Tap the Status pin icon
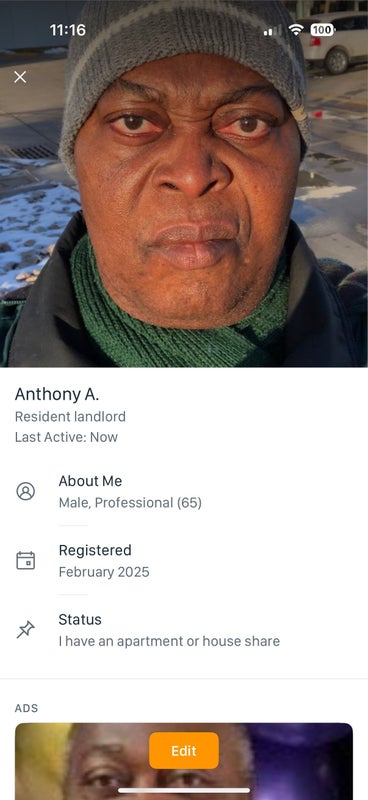The height and width of the screenshot is (800, 368). (x=26, y=630)
